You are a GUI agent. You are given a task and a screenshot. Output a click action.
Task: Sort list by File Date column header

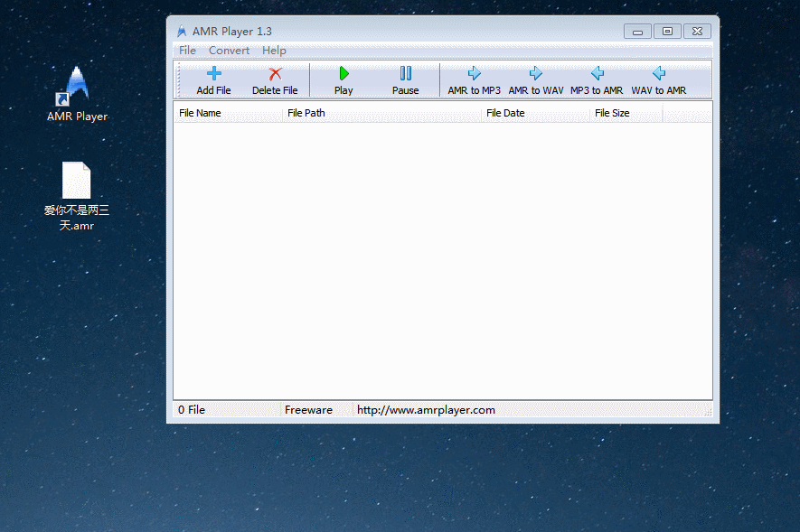pos(536,113)
